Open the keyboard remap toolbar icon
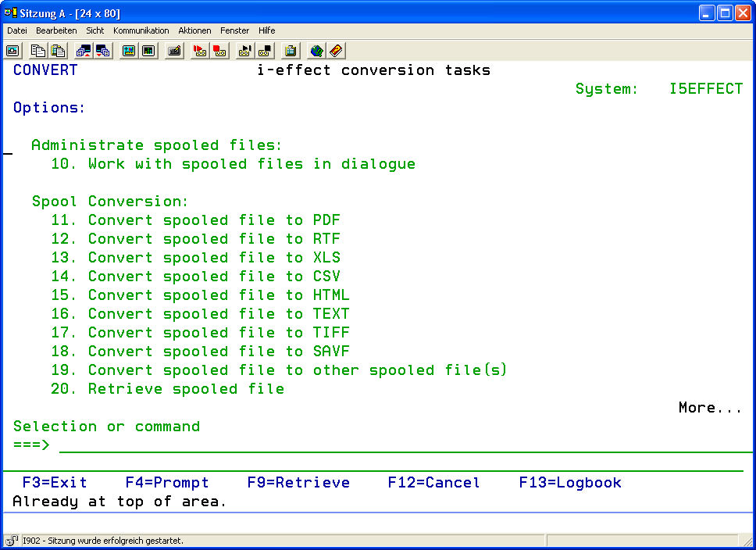This screenshot has width=756, height=550. 174,51
